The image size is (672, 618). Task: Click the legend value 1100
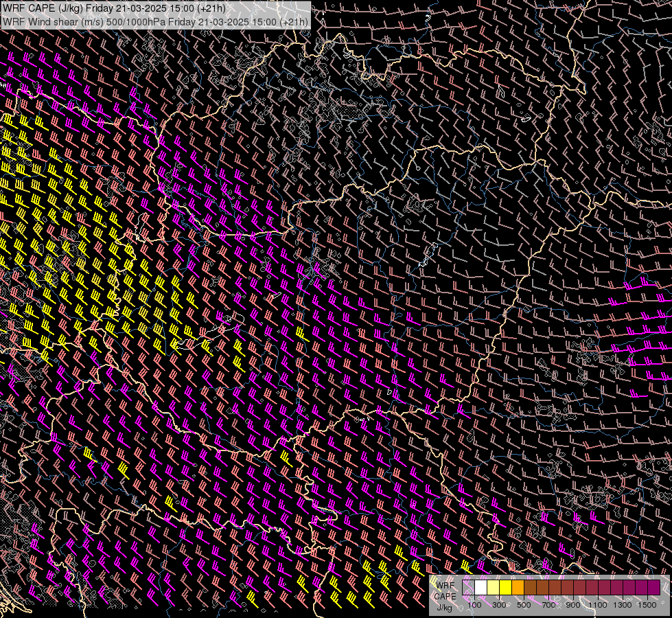click(597, 605)
